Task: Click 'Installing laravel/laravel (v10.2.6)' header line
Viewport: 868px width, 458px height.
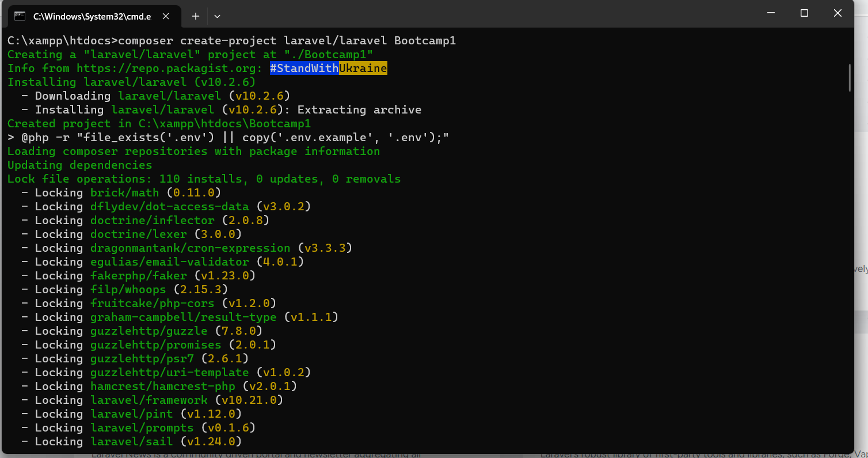Action: point(132,82)
